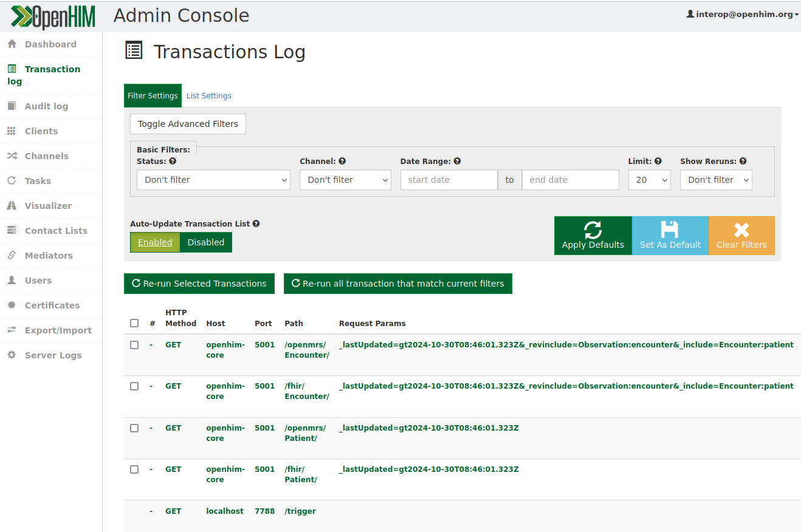
Task: Expand the Limit dropdown showing 20
Action: (x=649, y=180)
